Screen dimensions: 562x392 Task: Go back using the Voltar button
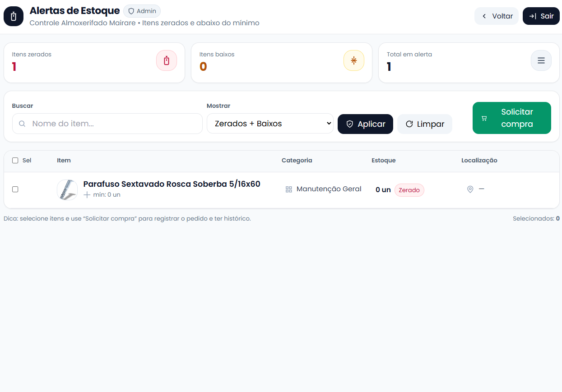(x=497, y=16)
